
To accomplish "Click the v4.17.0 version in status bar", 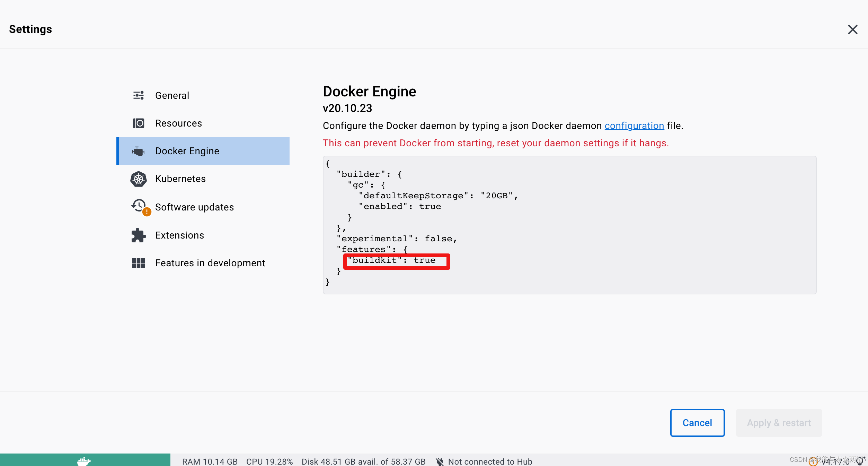I will point(835,461).
